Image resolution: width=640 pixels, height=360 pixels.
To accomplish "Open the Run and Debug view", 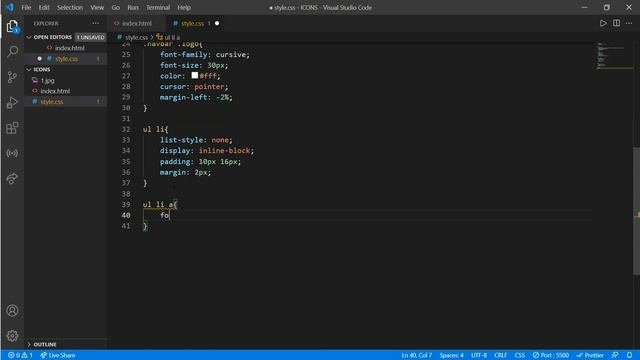I will [12, 102].
